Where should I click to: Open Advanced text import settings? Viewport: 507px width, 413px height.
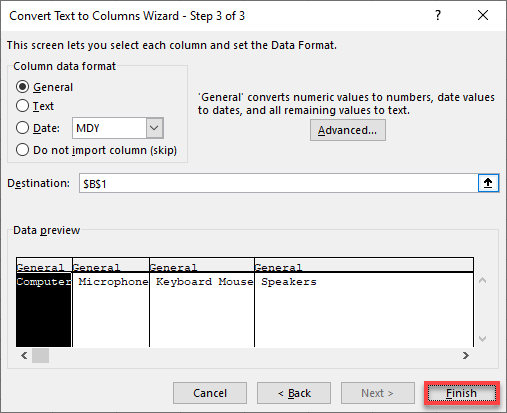[348, 130]
